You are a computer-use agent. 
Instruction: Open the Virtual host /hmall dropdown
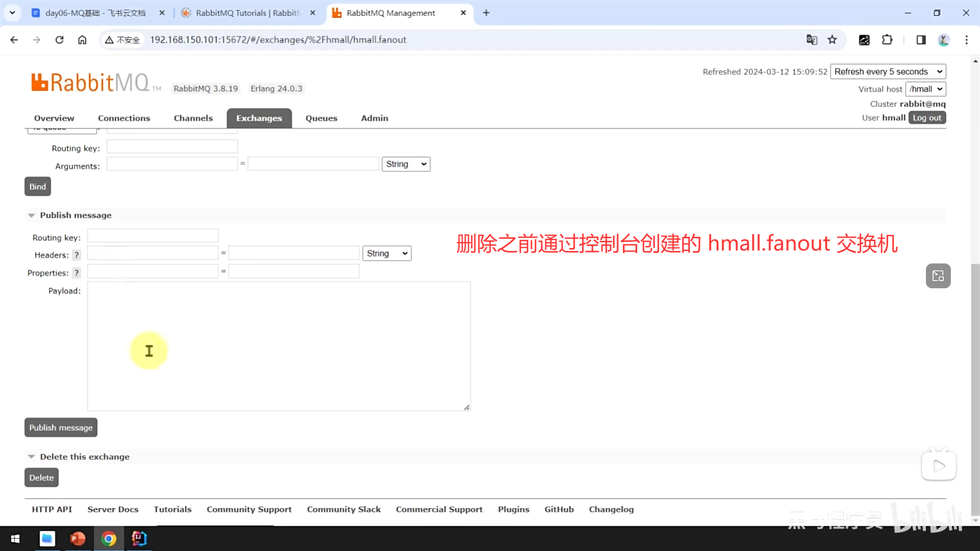[925, 89]
